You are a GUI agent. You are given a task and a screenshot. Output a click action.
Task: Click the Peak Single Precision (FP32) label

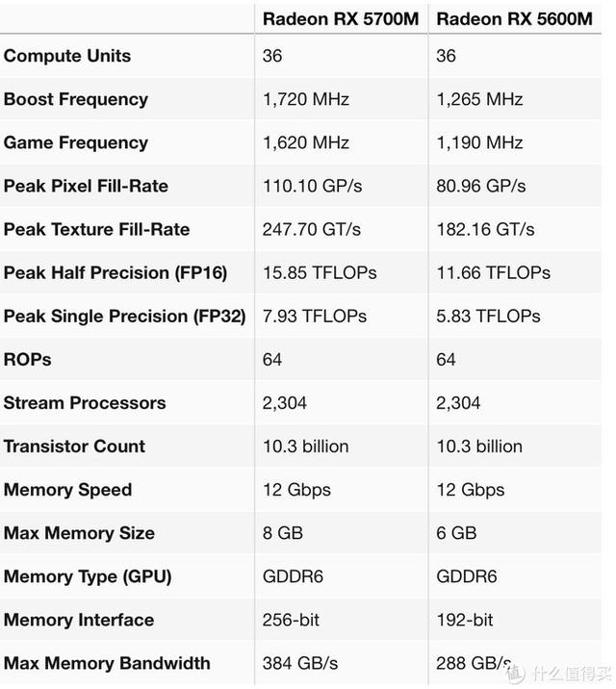tap(124, 316)
